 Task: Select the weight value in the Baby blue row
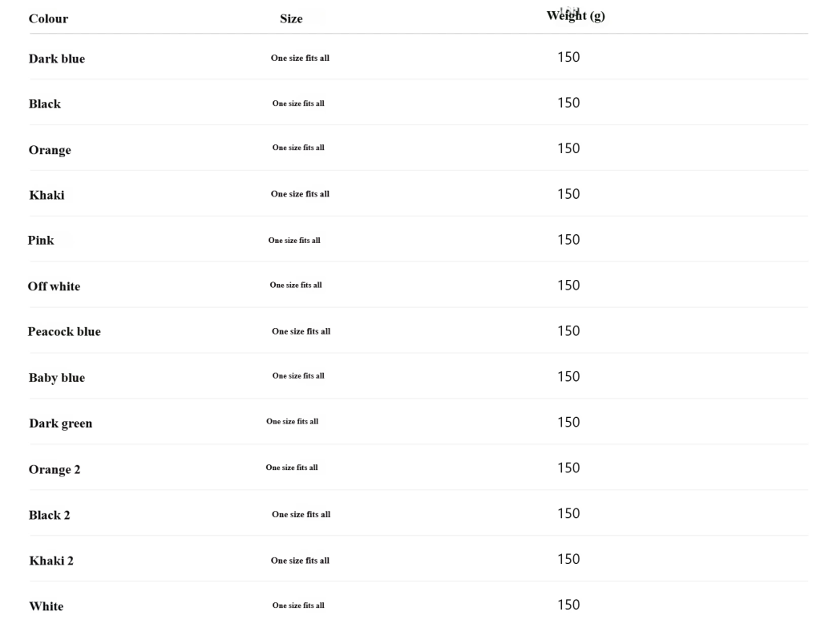[568, 376]
